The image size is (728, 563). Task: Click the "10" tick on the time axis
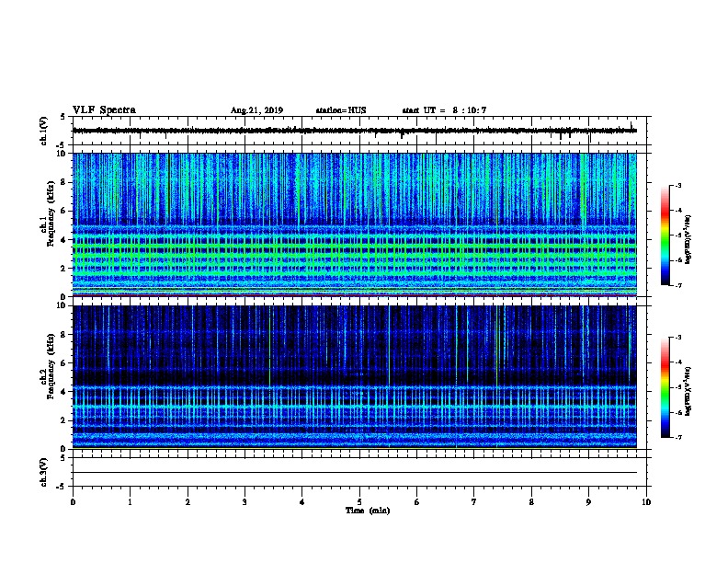pos(646,501)
